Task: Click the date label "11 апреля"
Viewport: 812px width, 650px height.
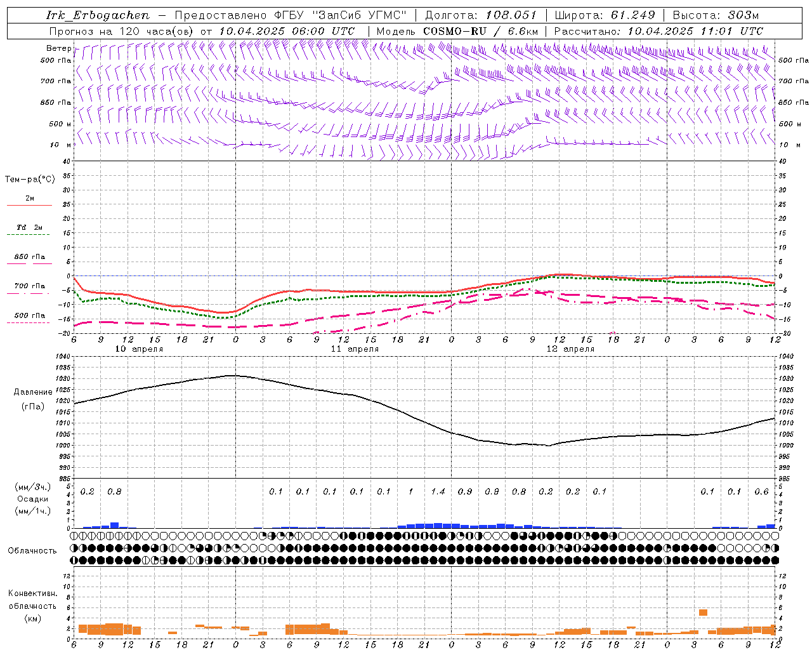Action: 355,349
